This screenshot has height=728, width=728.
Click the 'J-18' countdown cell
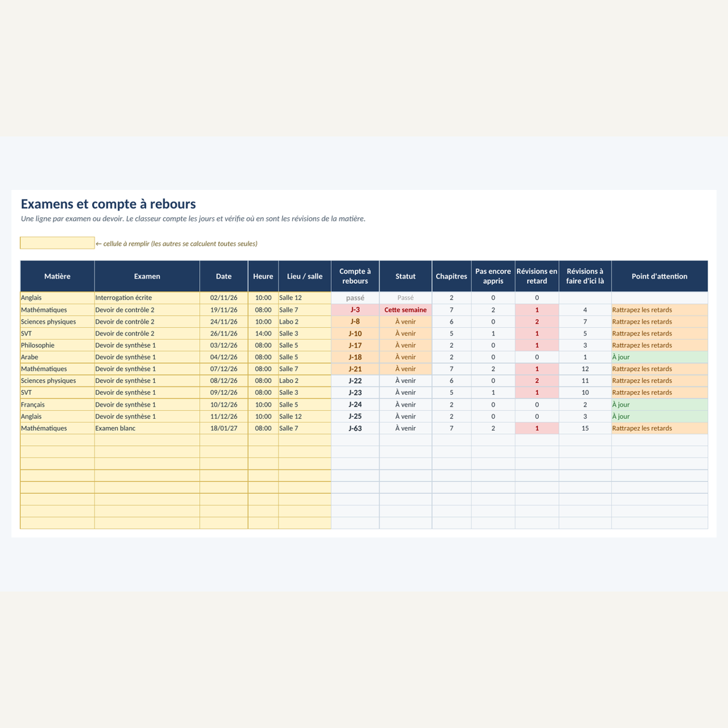click(x=355, y=357)
